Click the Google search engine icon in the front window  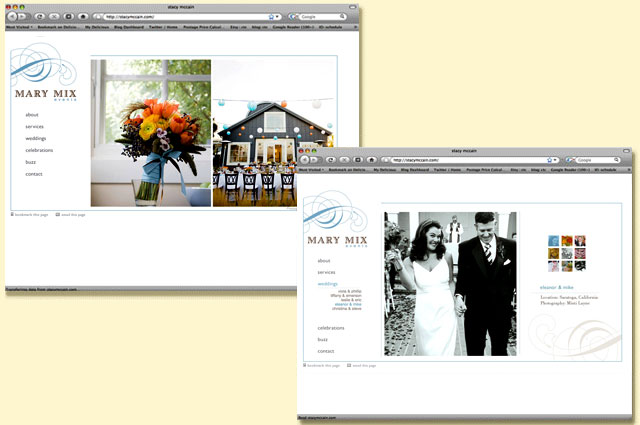click(569, 160)
